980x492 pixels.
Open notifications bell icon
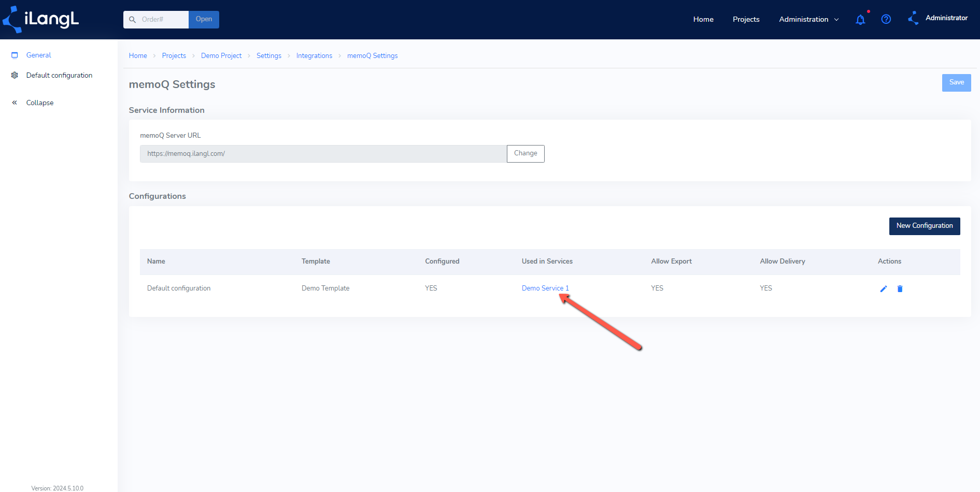click(x=860, y=20)
